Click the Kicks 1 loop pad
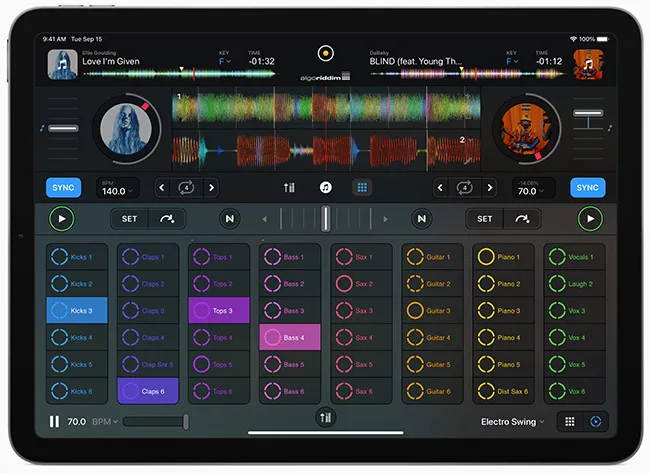Image resolution: width=650 pixels, height=473 pixels. 77,257
